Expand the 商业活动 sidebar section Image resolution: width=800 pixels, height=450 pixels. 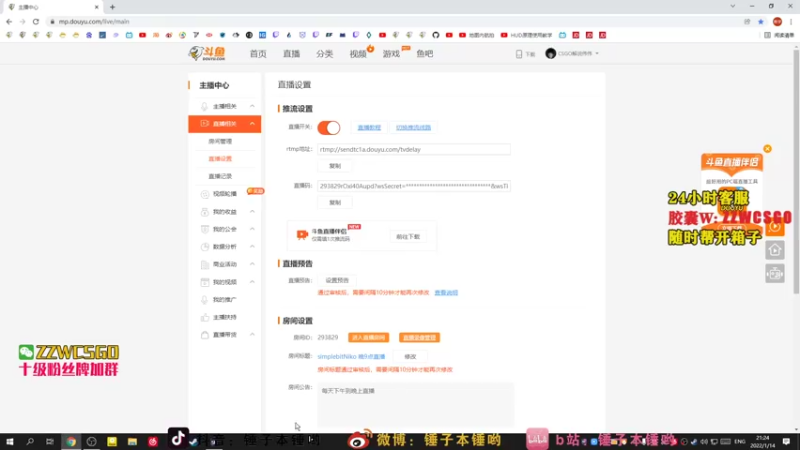coord(252,264)
